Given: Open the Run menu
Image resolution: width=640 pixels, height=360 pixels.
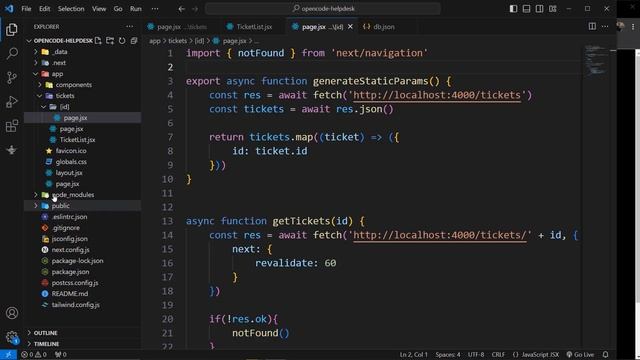Looking at the screenshot, I should click(x=136, y=9).
